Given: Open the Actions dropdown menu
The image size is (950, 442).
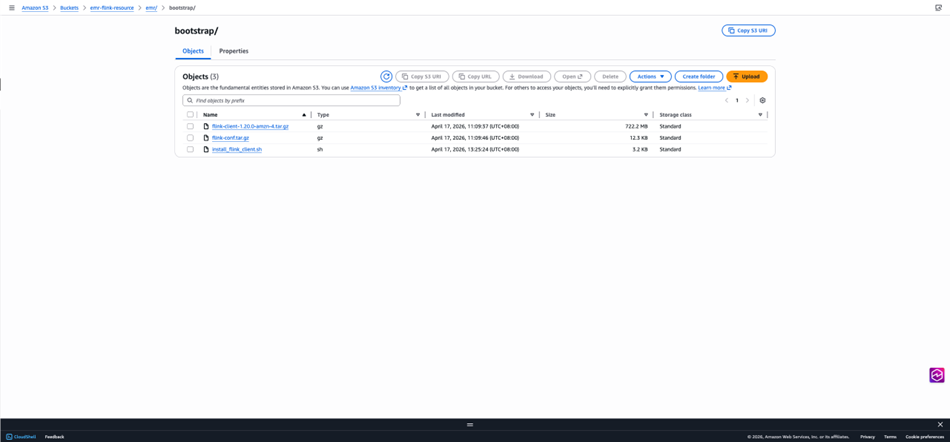Looking at the screenshot, I should [x=650, y=76].
